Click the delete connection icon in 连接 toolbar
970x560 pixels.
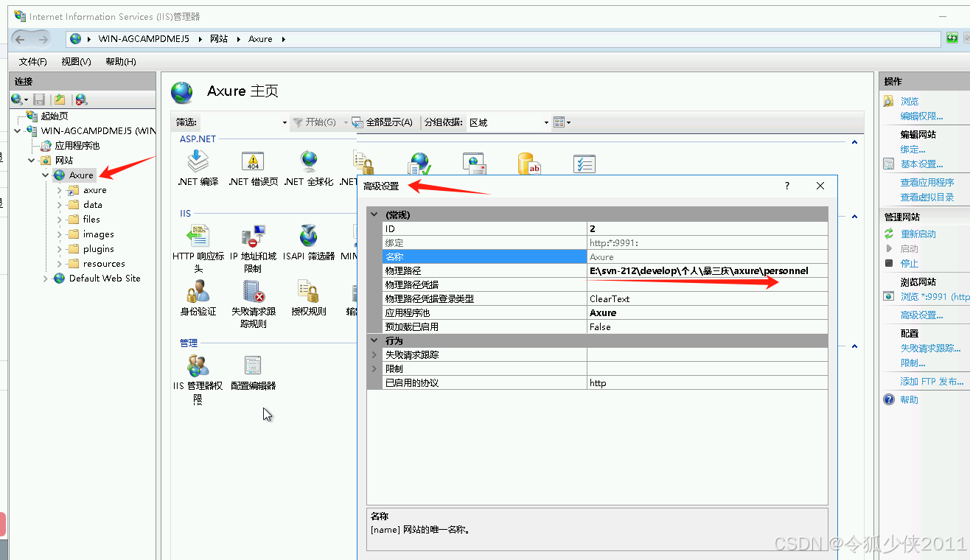click(81, 99)
